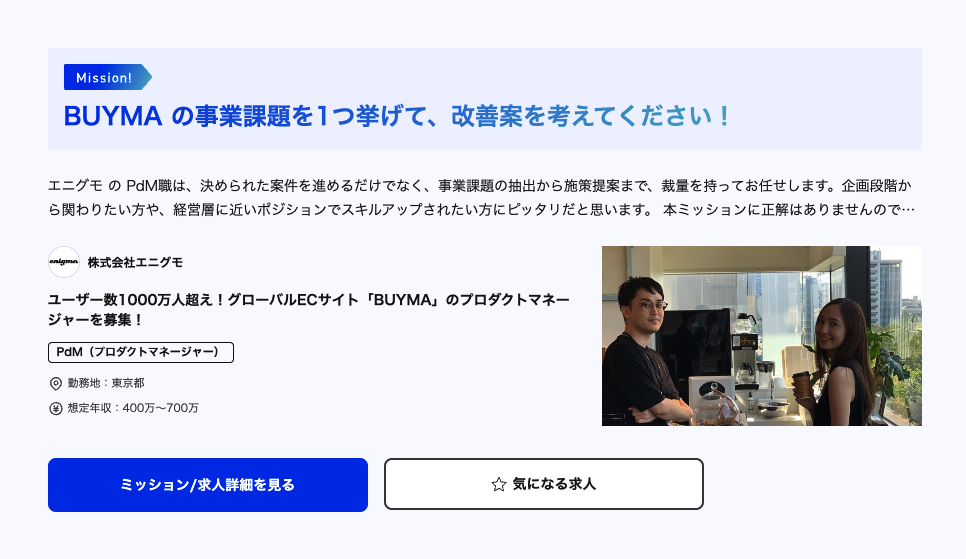Click the blue Mission! badge
966x559 pixels.
pos(107,77)
